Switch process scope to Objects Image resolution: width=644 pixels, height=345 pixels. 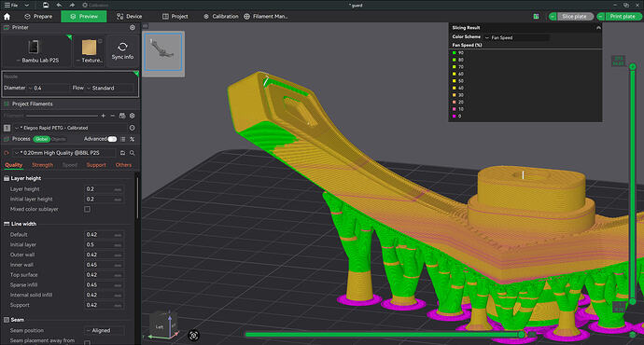click(58, 139)
